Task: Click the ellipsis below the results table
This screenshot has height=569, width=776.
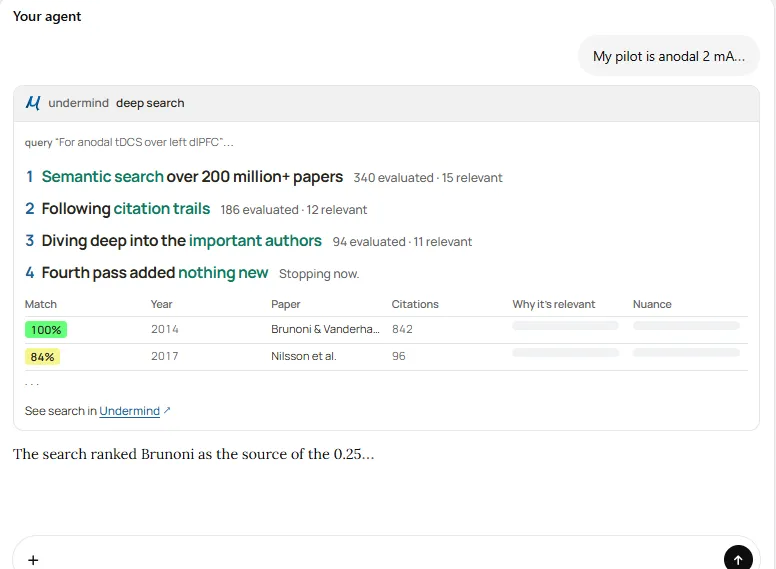Action: pyautogui.click(x=32, y=384)
